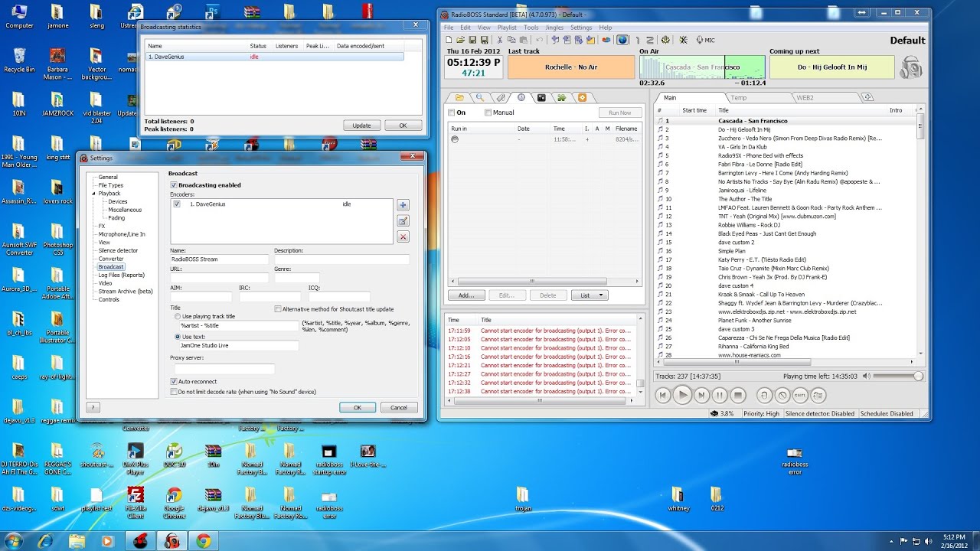Toggle the repeat loop button
This screenshot has width=980, height=551.
763,395
